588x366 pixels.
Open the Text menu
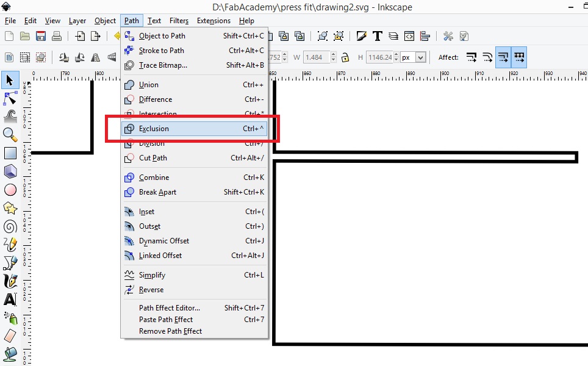154,21
